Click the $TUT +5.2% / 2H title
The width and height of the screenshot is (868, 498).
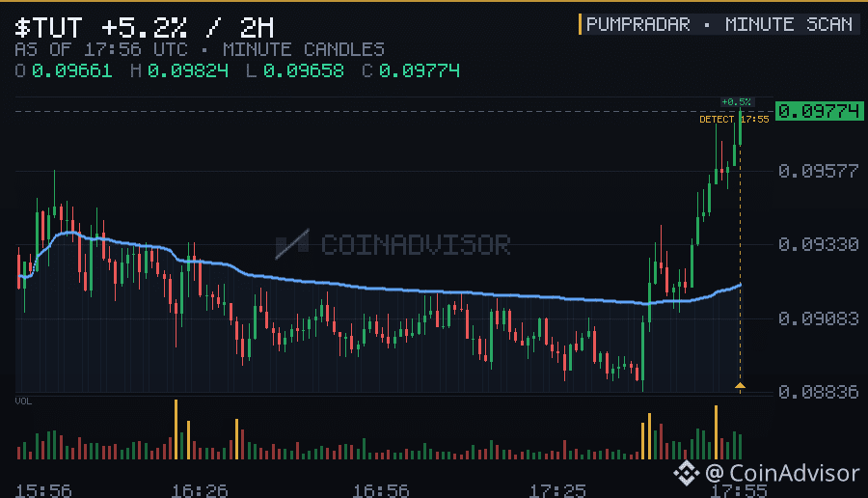(x=145, y=27)
